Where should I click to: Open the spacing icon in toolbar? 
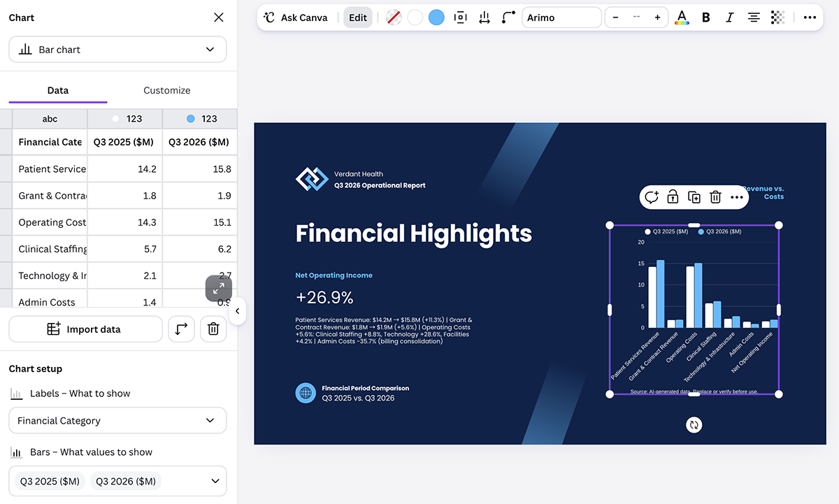tap(484, 17)
